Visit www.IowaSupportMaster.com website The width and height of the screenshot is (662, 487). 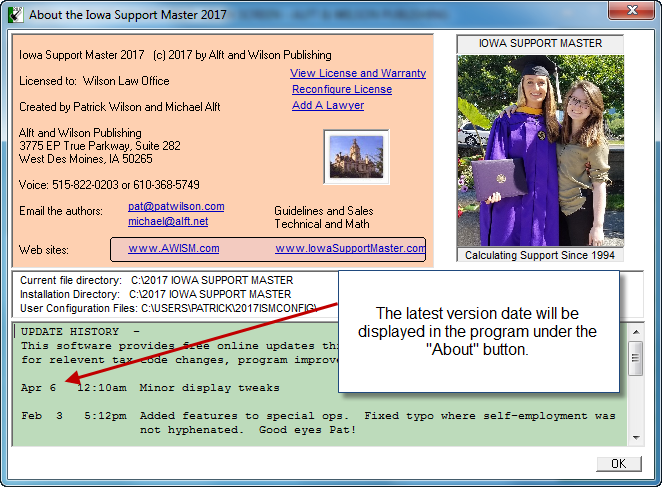350,248
